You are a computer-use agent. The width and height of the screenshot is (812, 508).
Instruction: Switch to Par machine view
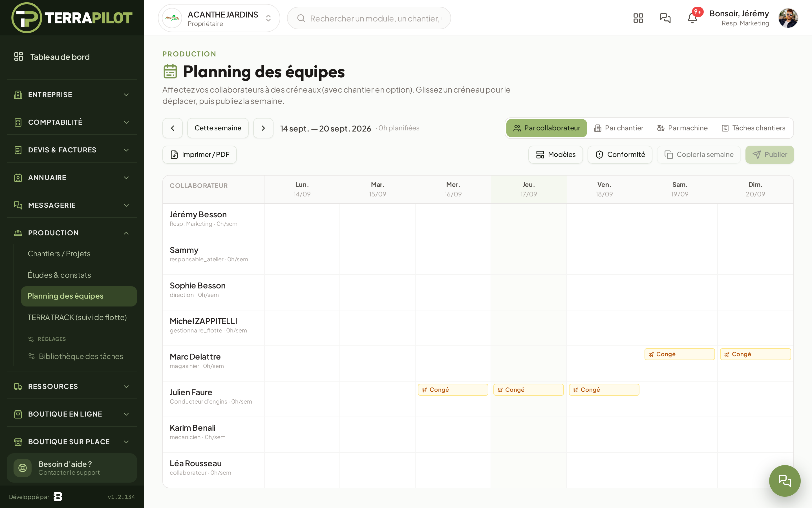pyautogui.click(x=682, y=128)
